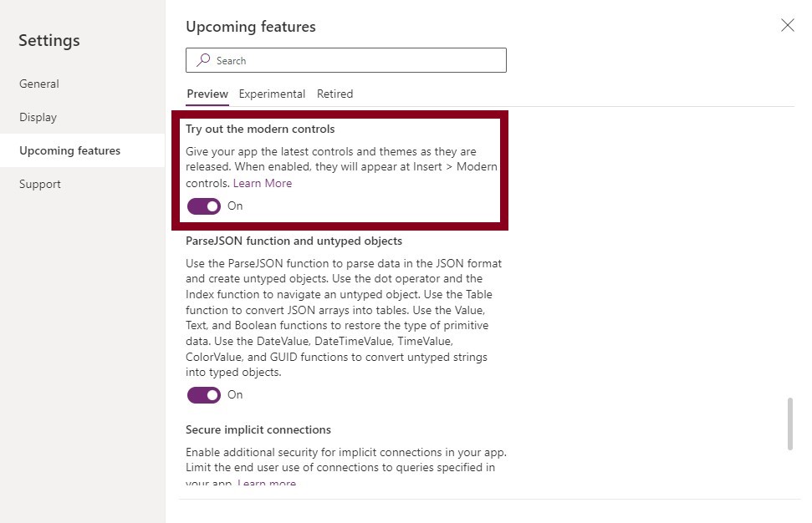This screenshot has width=812, height=523.
Task: Follow the Learn more link under Secure implicit connections
Action: tap(266, 483)
